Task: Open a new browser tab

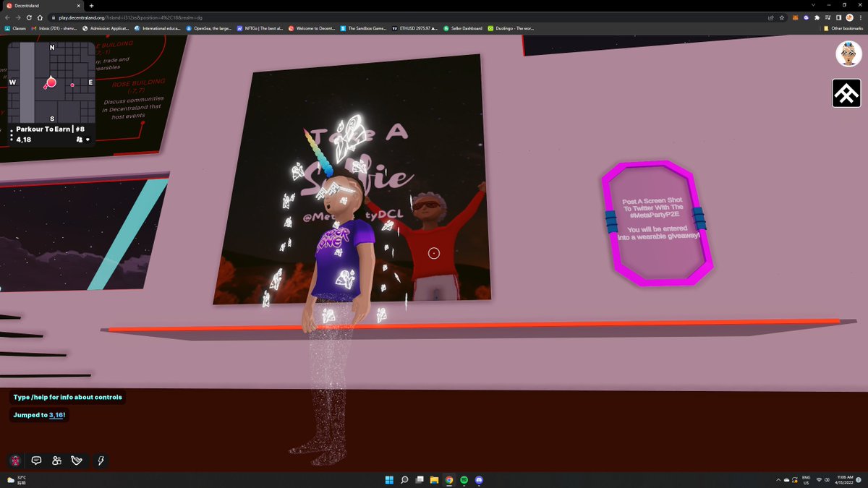Action: click(91, 6)
